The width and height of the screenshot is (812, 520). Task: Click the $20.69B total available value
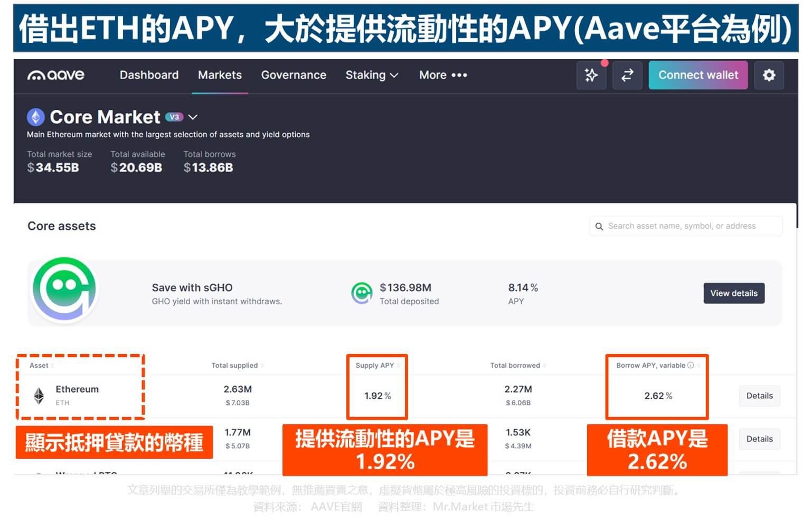(136, 168)
